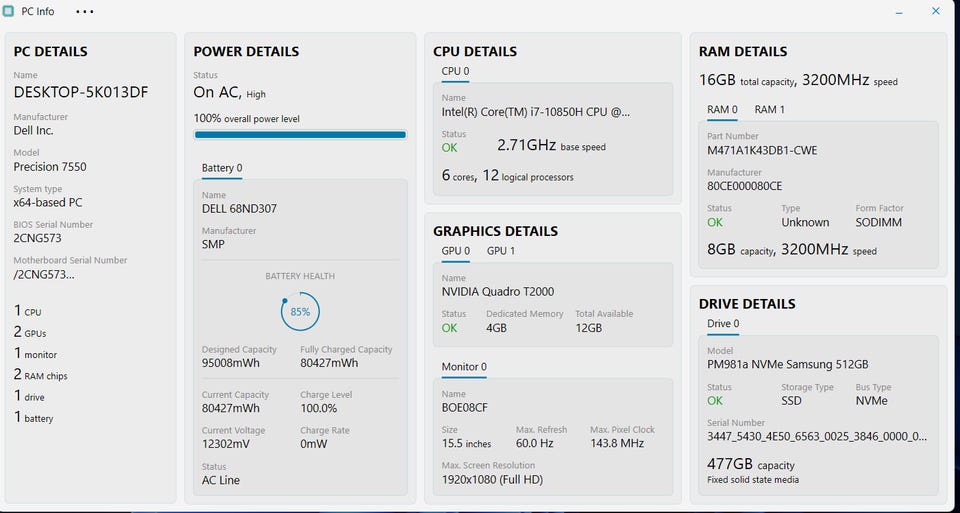
Task: Switch to the RAM 1 tab
Action: 769,110
